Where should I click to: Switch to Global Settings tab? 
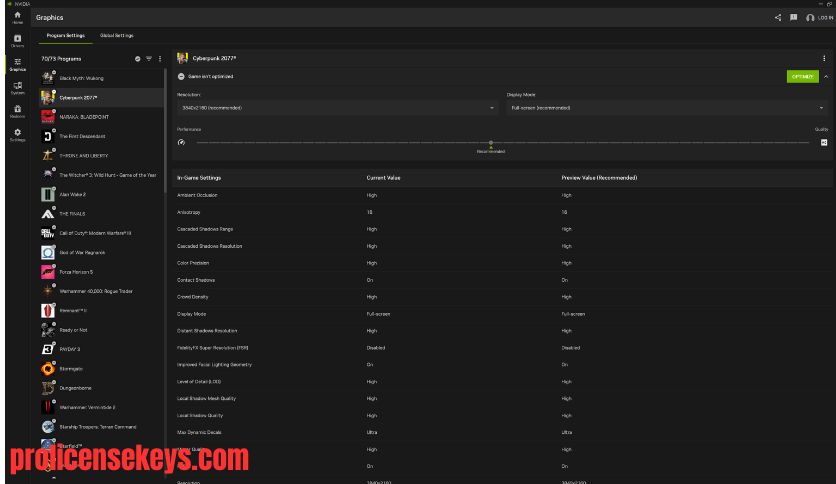(x=117, y=36)
